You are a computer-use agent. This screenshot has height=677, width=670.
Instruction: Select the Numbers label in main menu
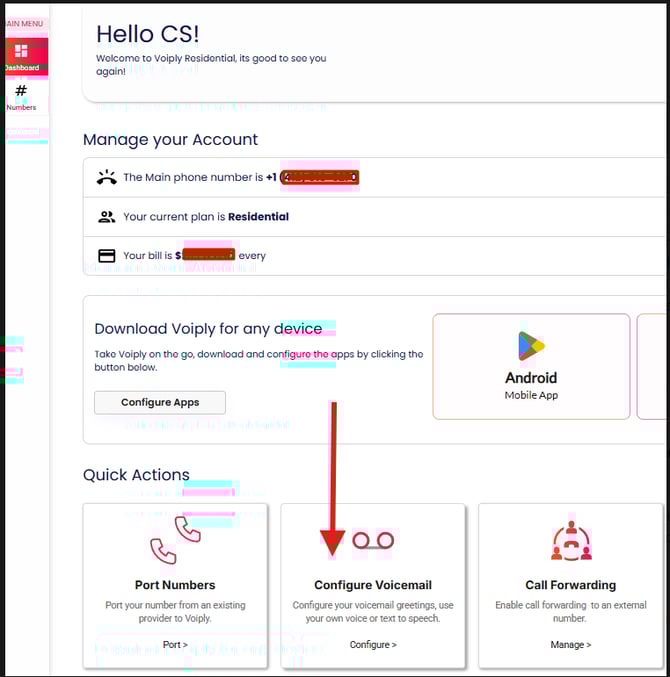tap(21, 107)
